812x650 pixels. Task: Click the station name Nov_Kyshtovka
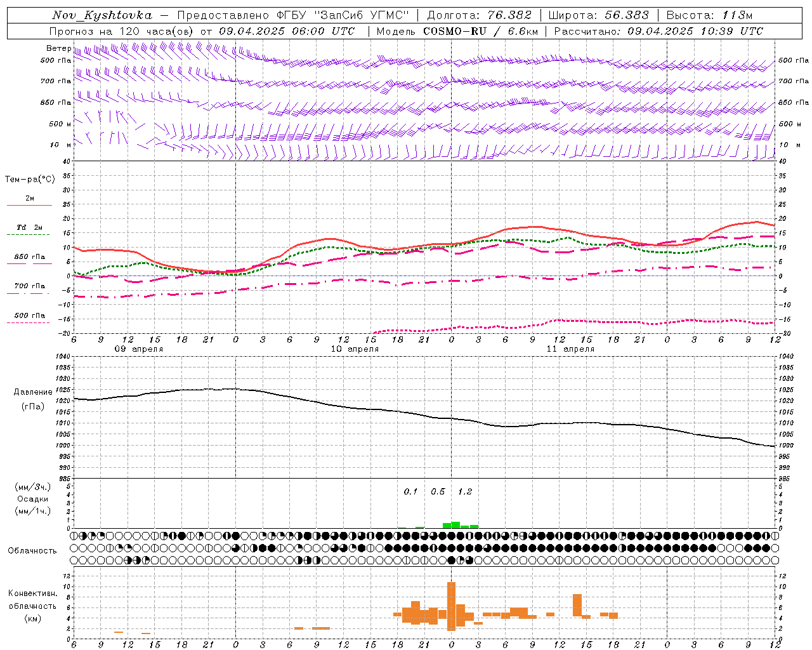click(x=102, y=15)
